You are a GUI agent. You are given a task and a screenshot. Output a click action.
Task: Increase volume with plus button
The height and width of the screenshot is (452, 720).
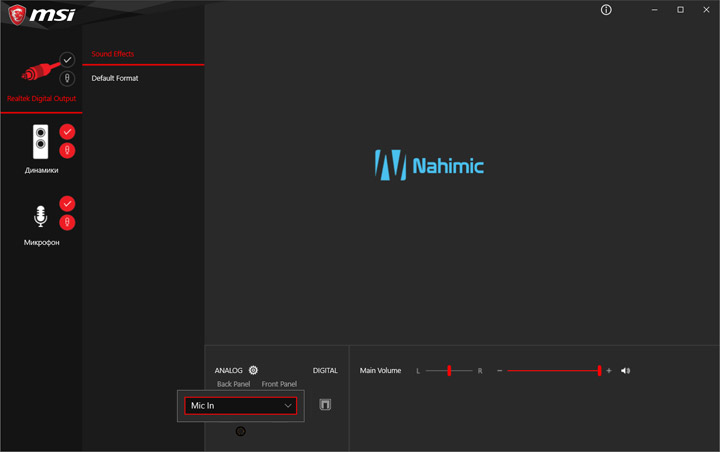coord(609,371)
